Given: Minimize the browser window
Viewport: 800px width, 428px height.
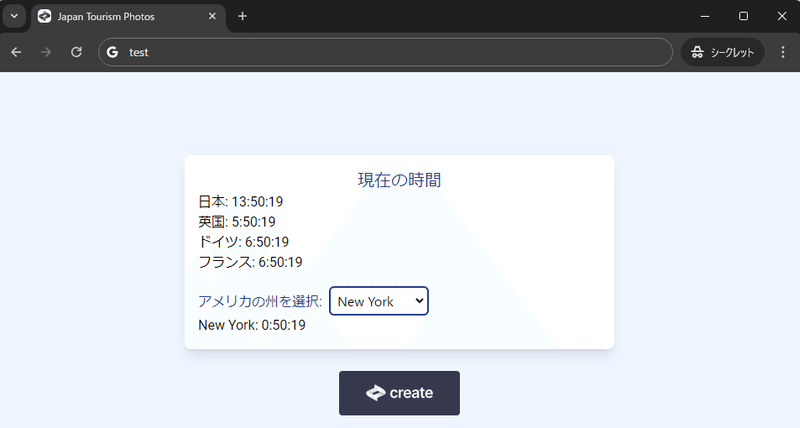Looking at the screenshot, I should click(705, 16).
